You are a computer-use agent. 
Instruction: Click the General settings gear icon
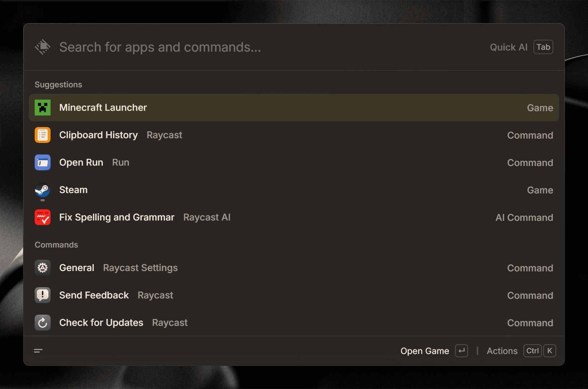point(43,268)
